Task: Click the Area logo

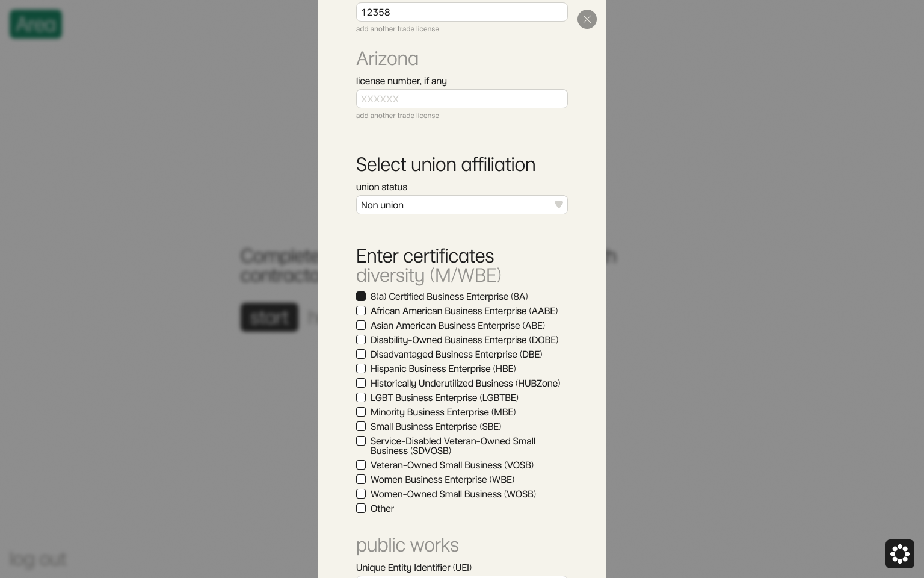Action: (36, 24)
